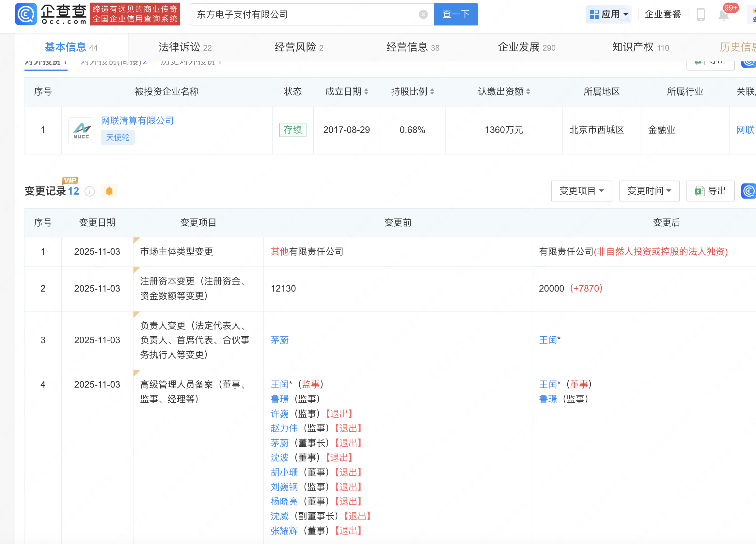
Task: Click the yellow reminder bell next to 变更记录
Action: tap(109, 191)
